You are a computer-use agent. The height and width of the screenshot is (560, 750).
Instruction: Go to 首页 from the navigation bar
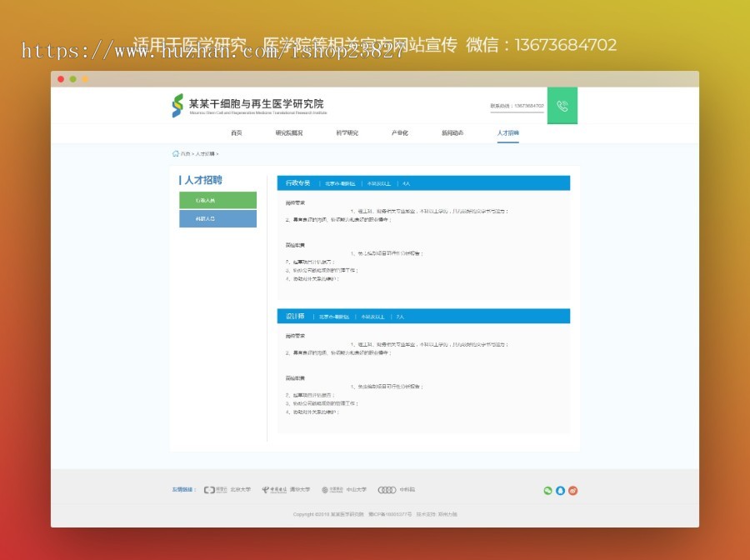pos(237,132)
